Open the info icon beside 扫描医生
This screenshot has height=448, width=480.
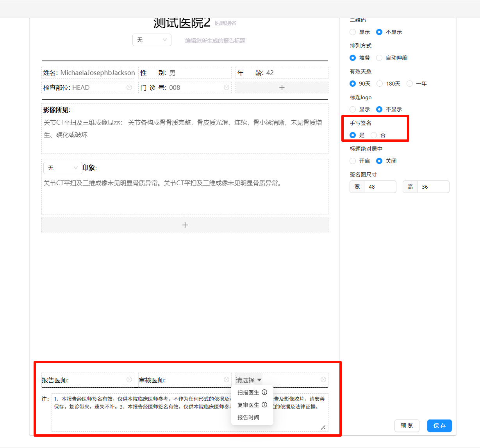[265, 392]
